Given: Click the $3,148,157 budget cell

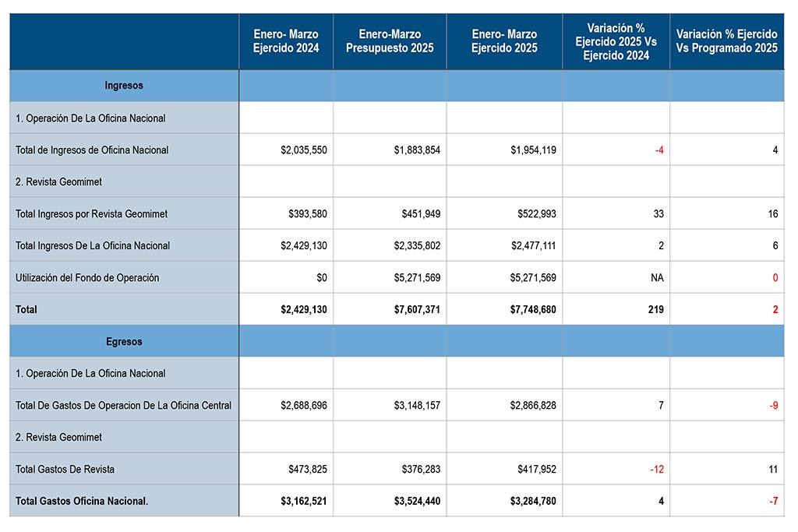Looking at the screenshot, I should coord(416,406).
